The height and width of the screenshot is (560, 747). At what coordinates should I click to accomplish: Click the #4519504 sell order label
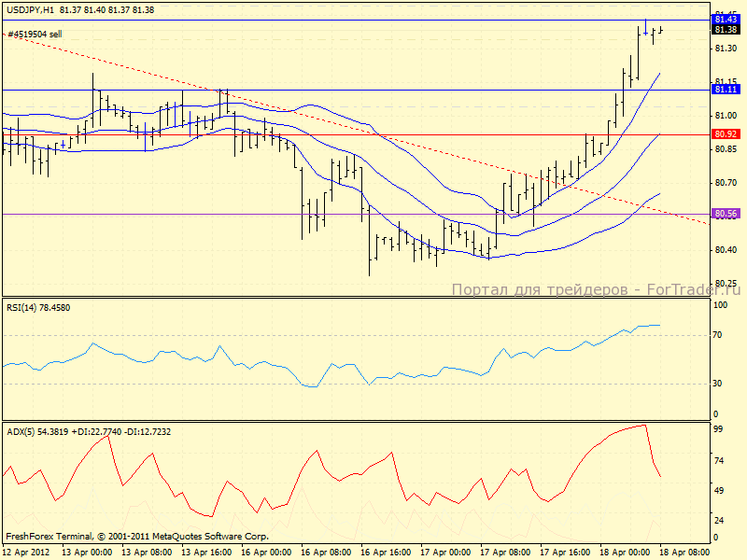(35, 34)
